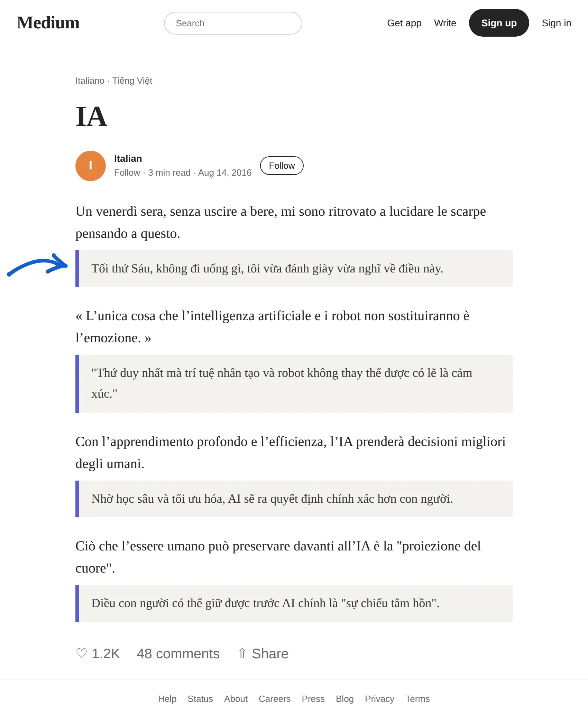
Task: Open the Sign in link
Action: (556, 23)
